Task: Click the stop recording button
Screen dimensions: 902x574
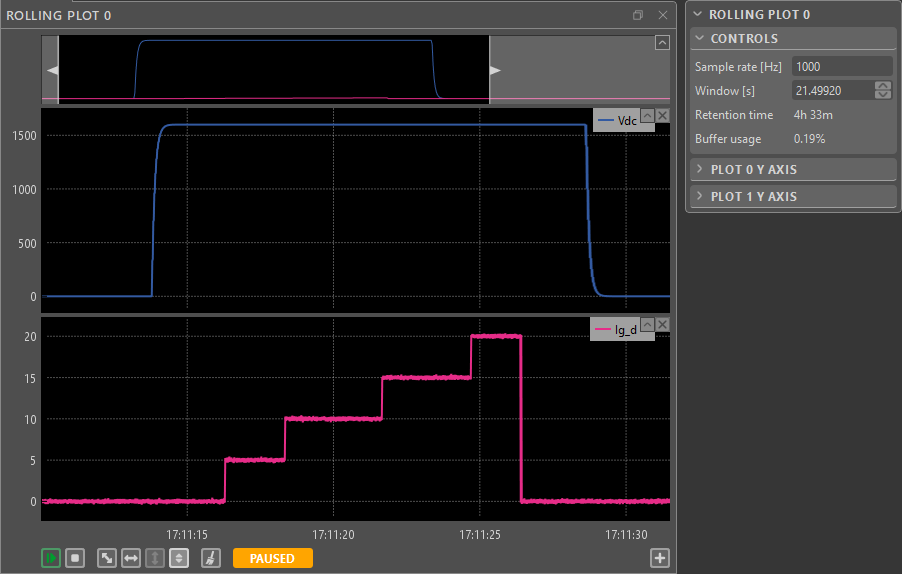Action: (75, 558)
